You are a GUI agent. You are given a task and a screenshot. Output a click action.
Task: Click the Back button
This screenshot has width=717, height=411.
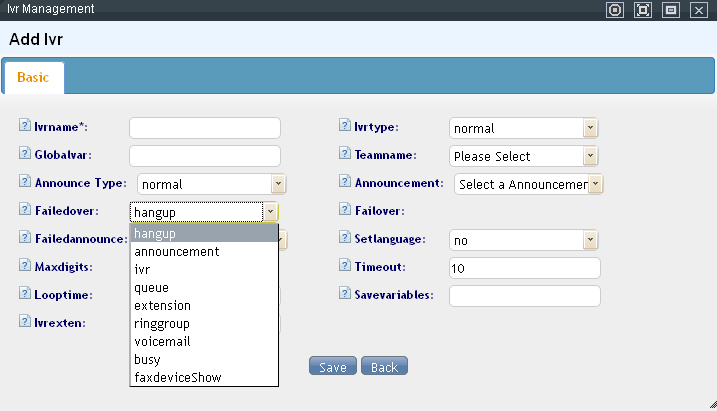384,367
